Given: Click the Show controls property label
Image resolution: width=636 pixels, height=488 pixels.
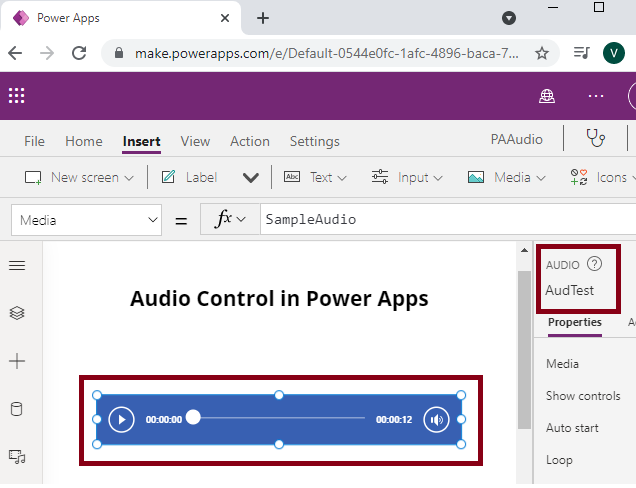Looking at the screenshot, I should click(x=583, y=396).
